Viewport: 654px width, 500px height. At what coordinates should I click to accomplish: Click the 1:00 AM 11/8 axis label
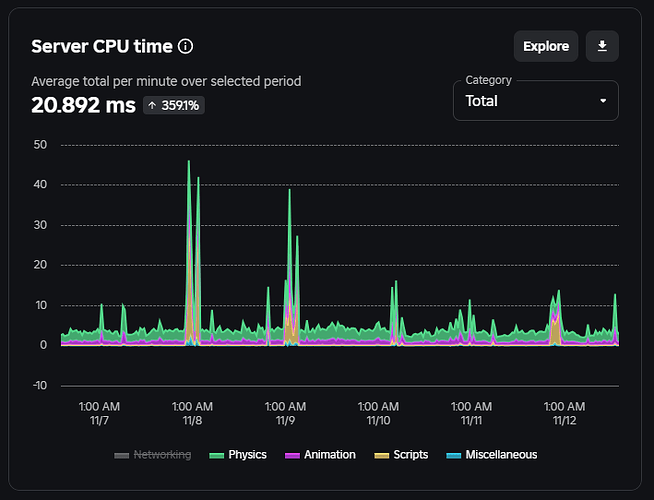click(192, 413)
